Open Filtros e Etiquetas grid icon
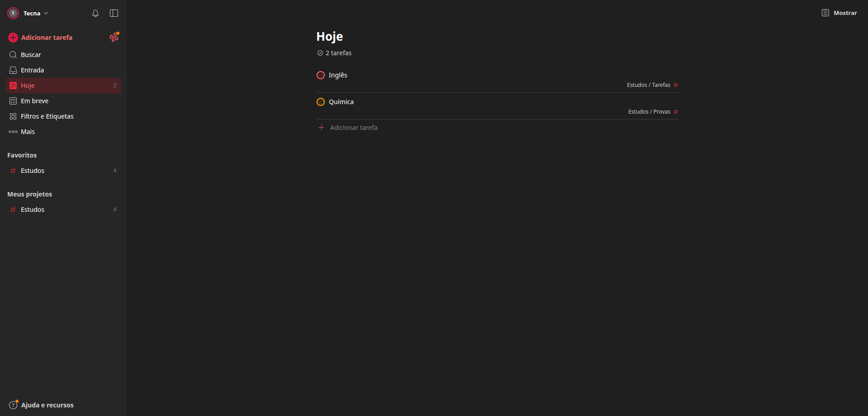868x416 pixels. 13,116
